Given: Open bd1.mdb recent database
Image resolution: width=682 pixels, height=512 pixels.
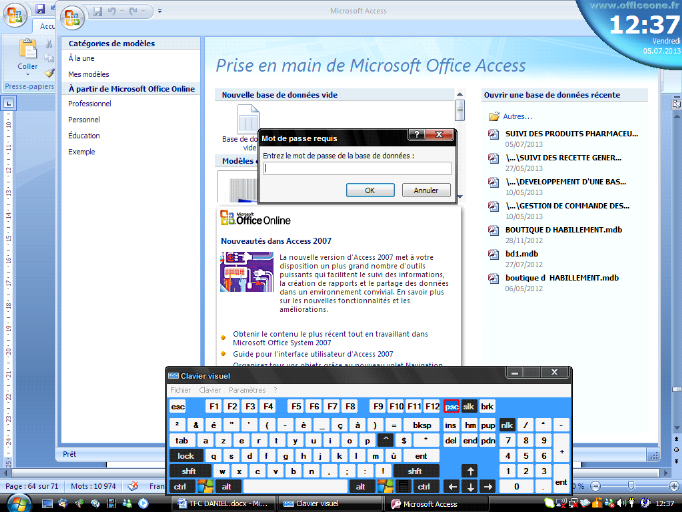Looking at the screenshot, I should [522, 254].
